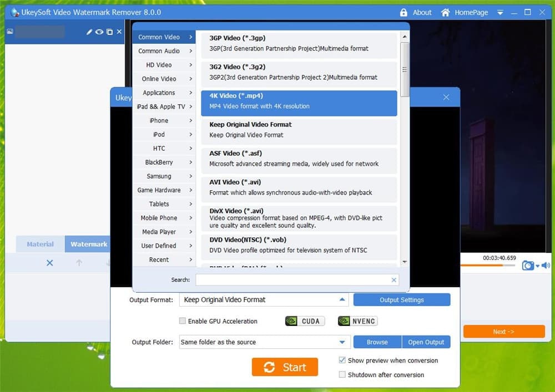Uncheck Show preview when conversion
Image resolution: width=555 pixels, height=392 pixels.
(x=342, y=360)
